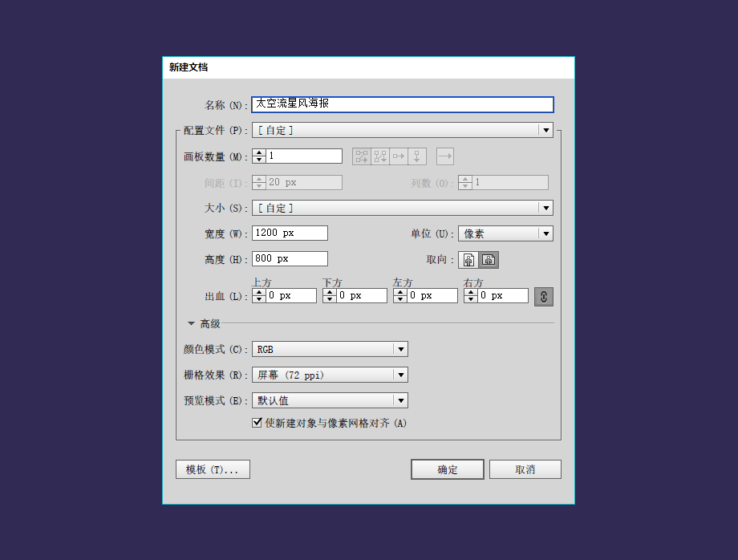Choose the arrange by column artboard icon
The width and height of the screenshot is (738, 560).
417,156
